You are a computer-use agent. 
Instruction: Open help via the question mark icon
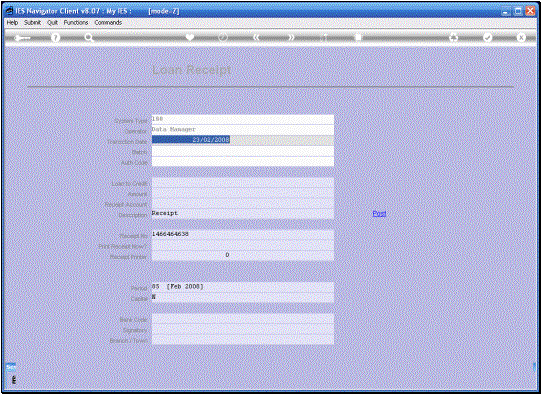coord(55,37)
